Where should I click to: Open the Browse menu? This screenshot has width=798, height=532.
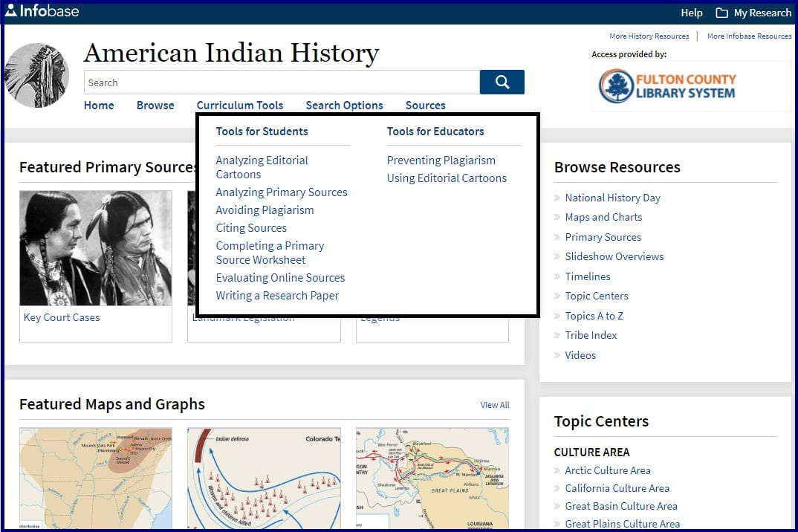(x=155, y=106)
